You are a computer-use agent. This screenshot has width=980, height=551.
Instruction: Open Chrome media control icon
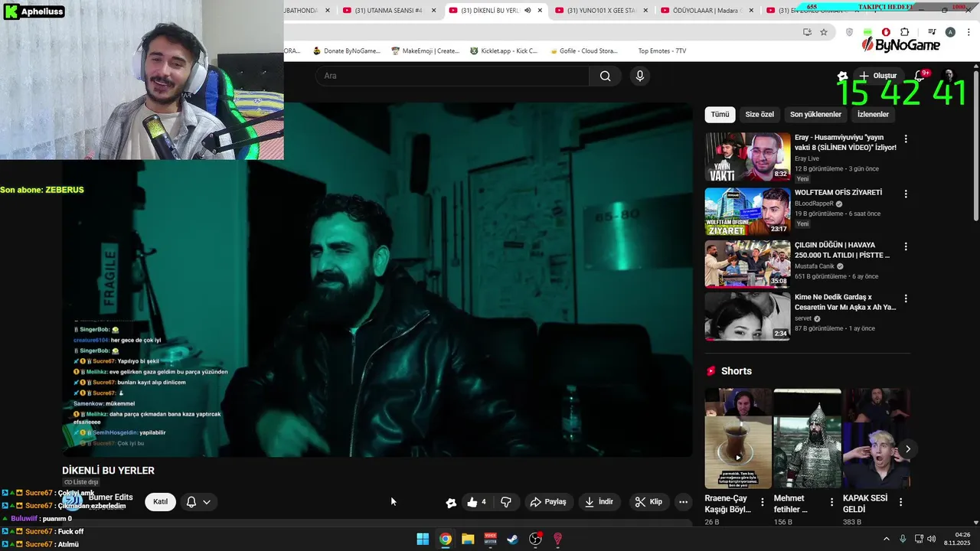click(x=932, y=32)
